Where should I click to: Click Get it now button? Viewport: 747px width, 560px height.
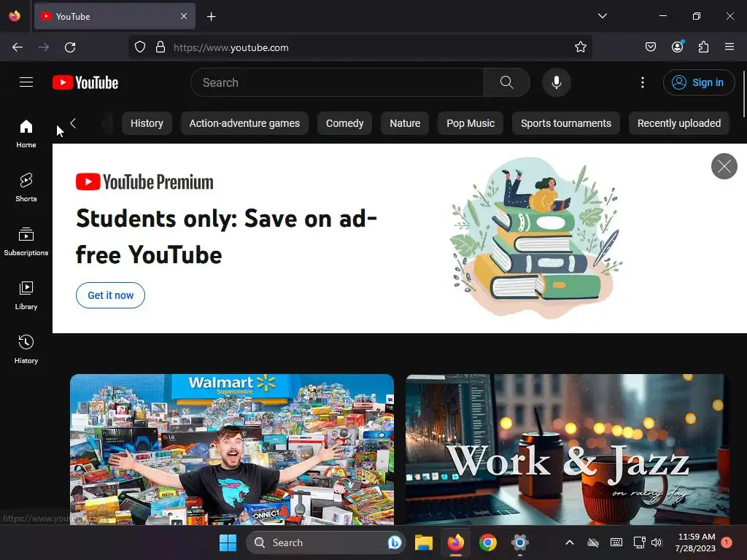[x=111, y=295]
